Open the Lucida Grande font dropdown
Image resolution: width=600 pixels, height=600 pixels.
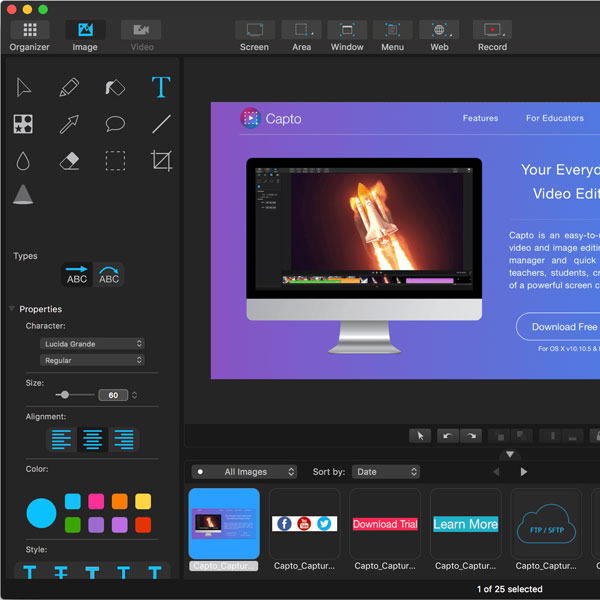(x=92, y=344)
